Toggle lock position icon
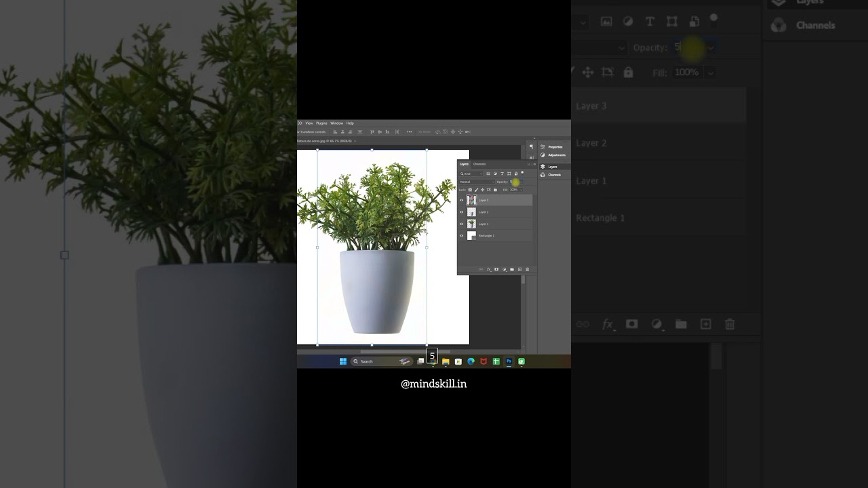The image size is (868, 488). tap(482, 190)
